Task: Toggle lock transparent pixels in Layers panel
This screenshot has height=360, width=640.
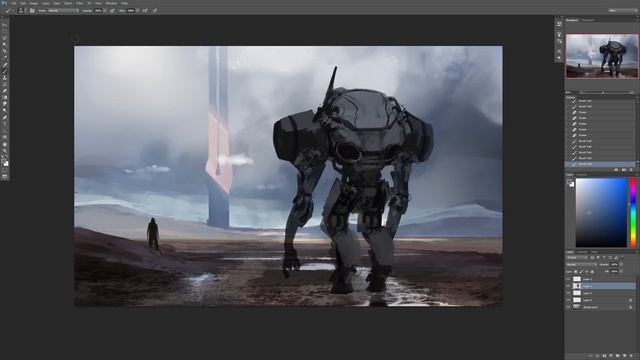Action: 576,271
